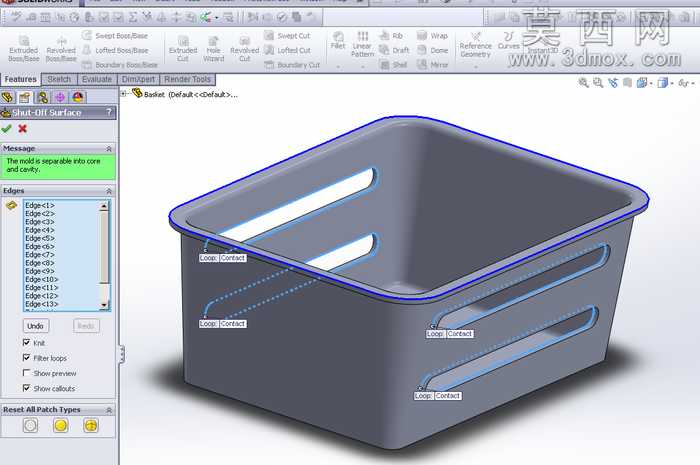Expand the Linear Pattern dropdown arrow

pyautogui.click(x=362, y=67)
